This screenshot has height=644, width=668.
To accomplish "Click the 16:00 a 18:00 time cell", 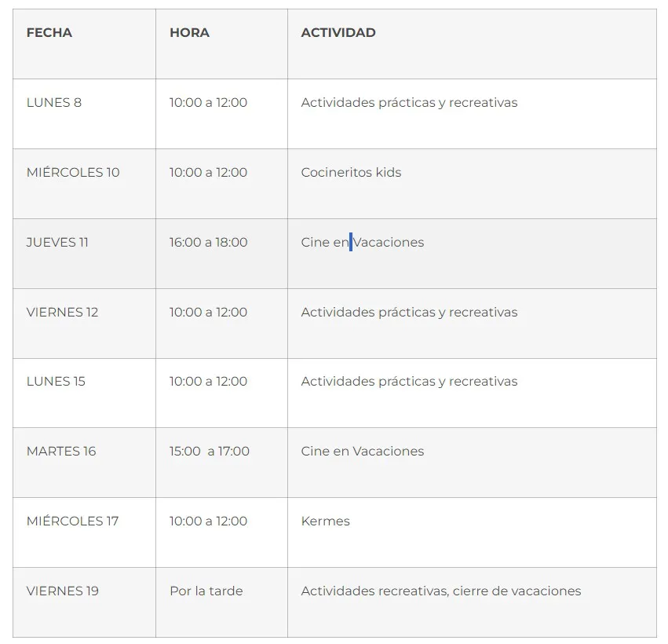I will (208, 243).
